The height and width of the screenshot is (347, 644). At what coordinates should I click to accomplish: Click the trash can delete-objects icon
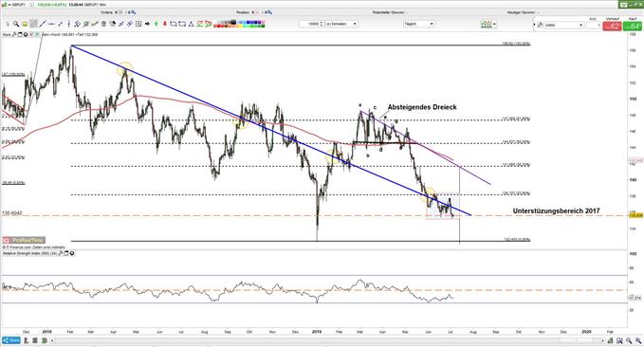(103, 24)
